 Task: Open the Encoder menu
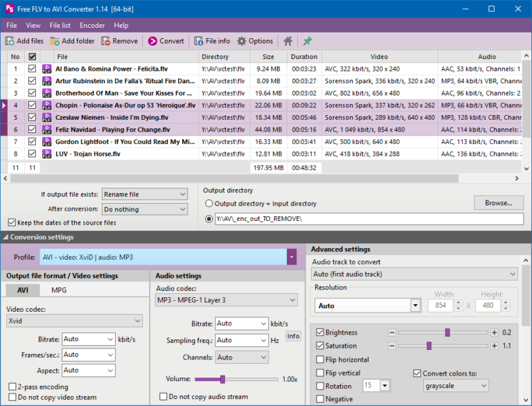91,26
